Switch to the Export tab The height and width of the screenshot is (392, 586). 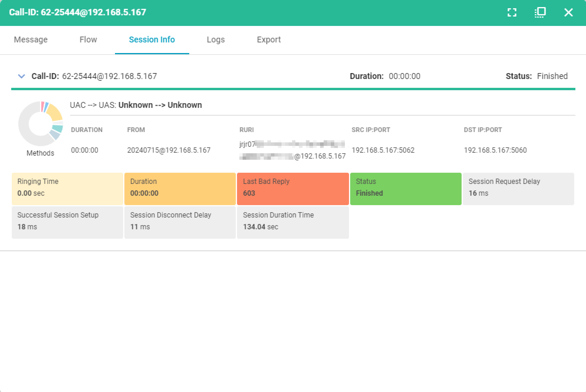(269, 39)
